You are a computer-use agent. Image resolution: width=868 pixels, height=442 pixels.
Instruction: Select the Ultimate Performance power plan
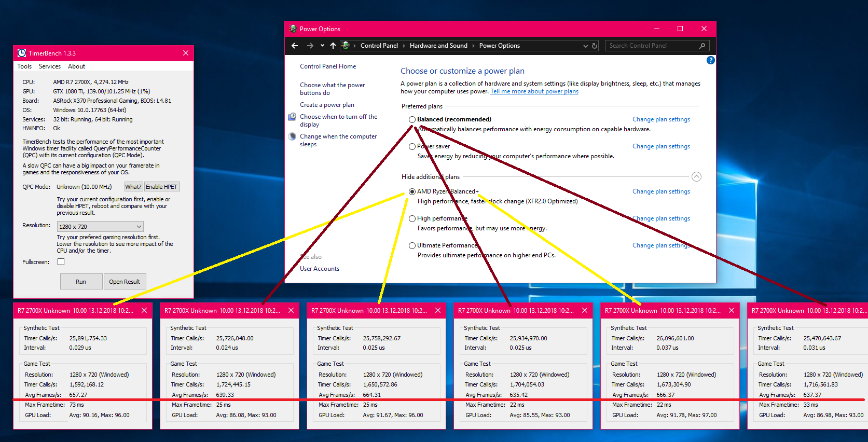(412, 245)
